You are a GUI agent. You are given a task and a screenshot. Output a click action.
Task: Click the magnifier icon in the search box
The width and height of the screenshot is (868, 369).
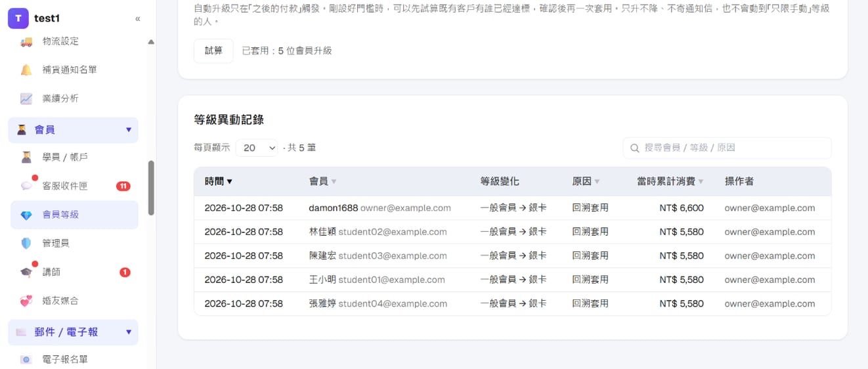[635, 148]
